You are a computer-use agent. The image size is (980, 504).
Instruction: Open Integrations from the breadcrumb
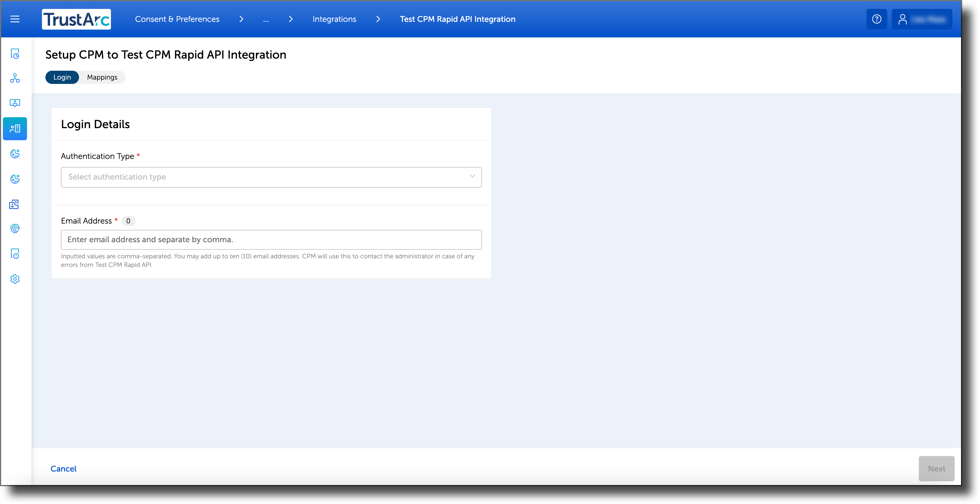[334, 19]
